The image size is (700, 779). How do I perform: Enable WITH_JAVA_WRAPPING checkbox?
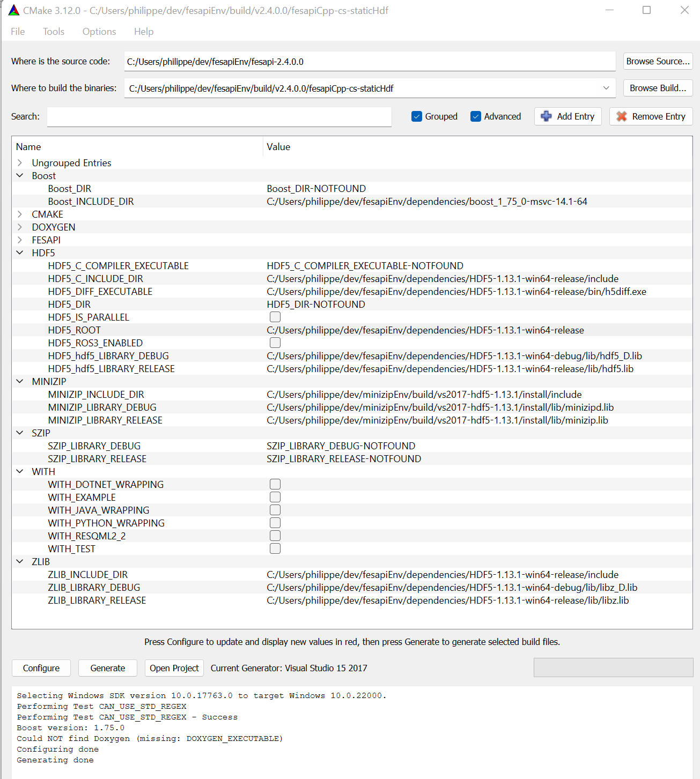pos(275,510)
